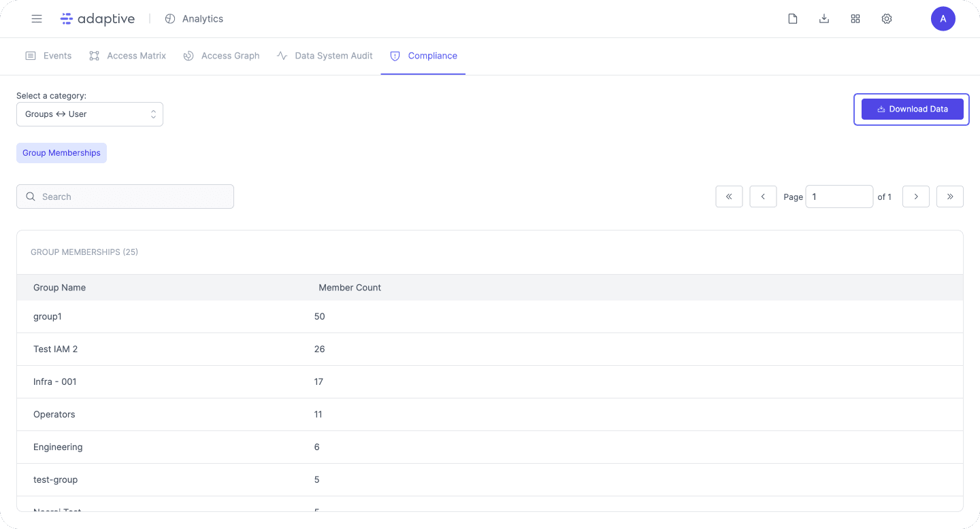Click the Analytics globe icon

pos(170,19)
